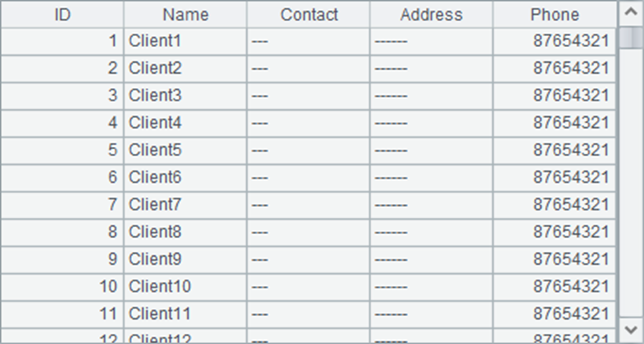Click the Phone column header
The width and height of the screenshot is (644, 344).
pos(554,14)
